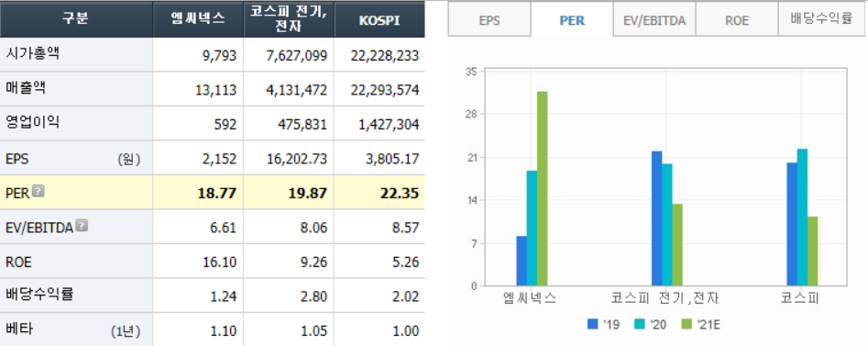Viewport: 868px width, 346px height.
Task: Click the (1년) period label
Action: [126, 331]
